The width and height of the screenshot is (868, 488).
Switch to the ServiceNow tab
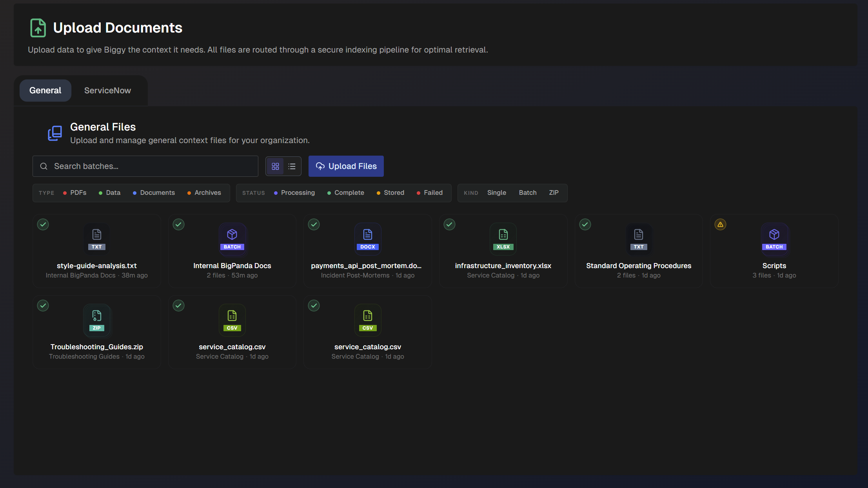[107, 90]
